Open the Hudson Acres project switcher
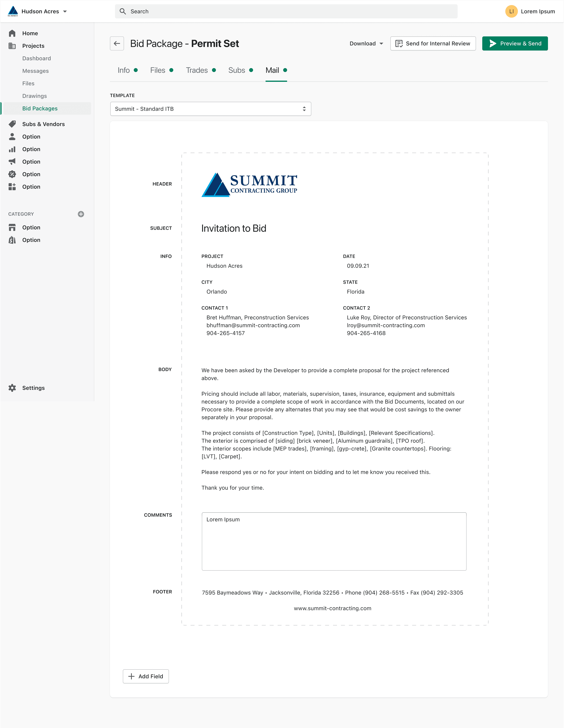Viewport: 564px width, 728px height. (44, 11)
